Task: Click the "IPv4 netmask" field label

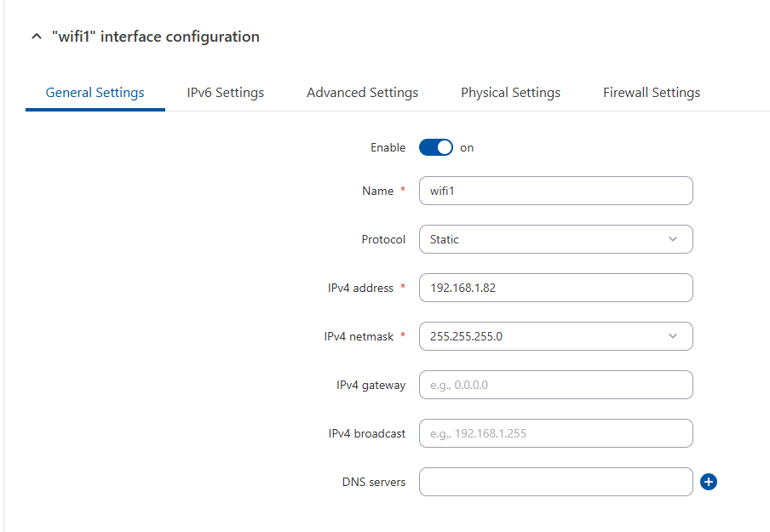Action: point(359,336)
